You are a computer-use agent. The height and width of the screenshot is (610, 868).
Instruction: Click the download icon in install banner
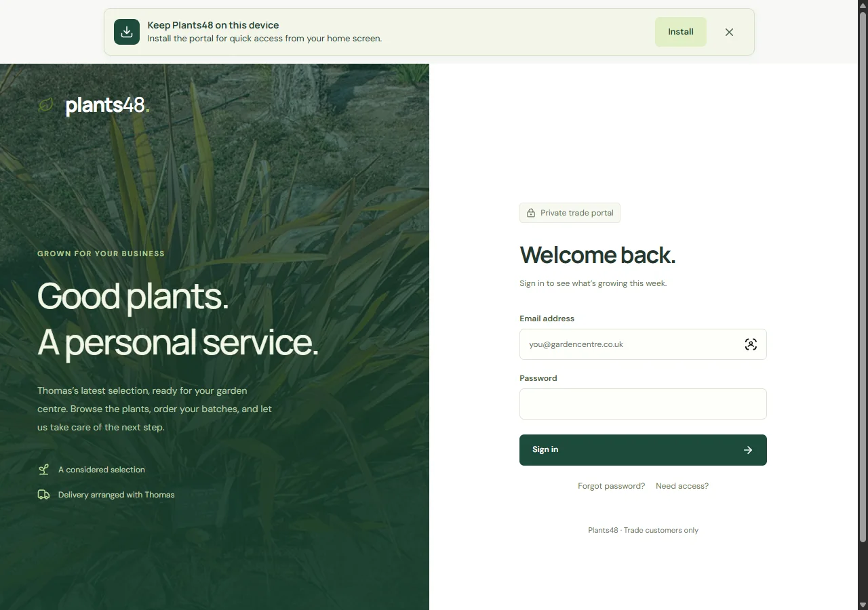(127, 32)
